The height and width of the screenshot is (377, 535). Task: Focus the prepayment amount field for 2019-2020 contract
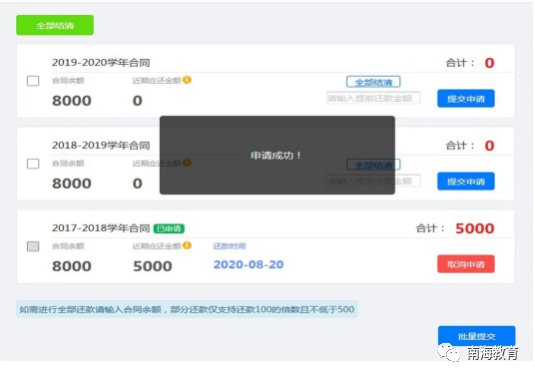pos(373,98)
